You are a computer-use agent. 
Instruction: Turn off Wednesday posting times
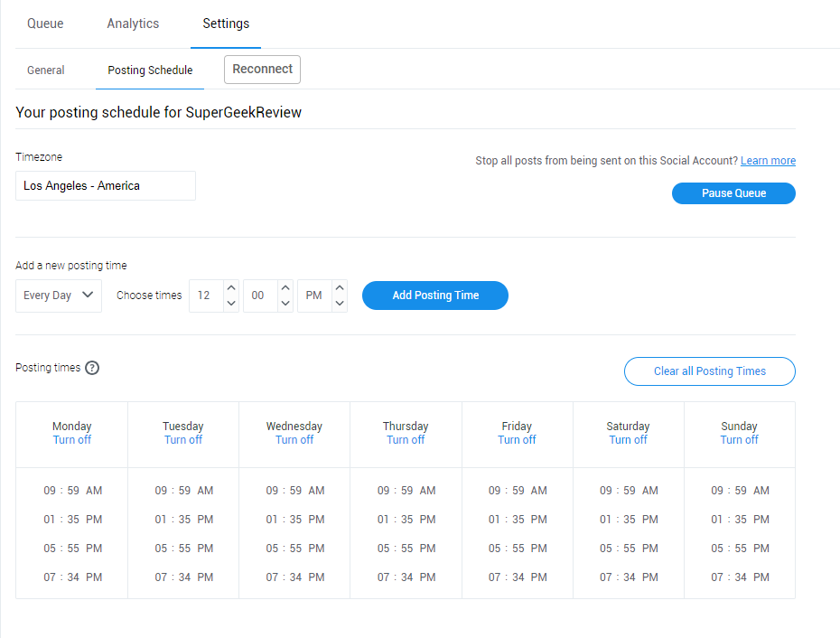tap(294, 439)
